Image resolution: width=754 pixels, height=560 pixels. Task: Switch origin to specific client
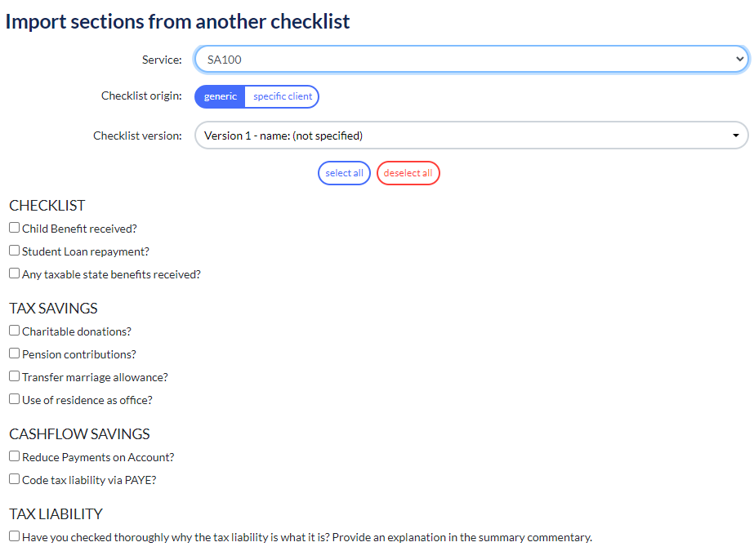[283, 96]
